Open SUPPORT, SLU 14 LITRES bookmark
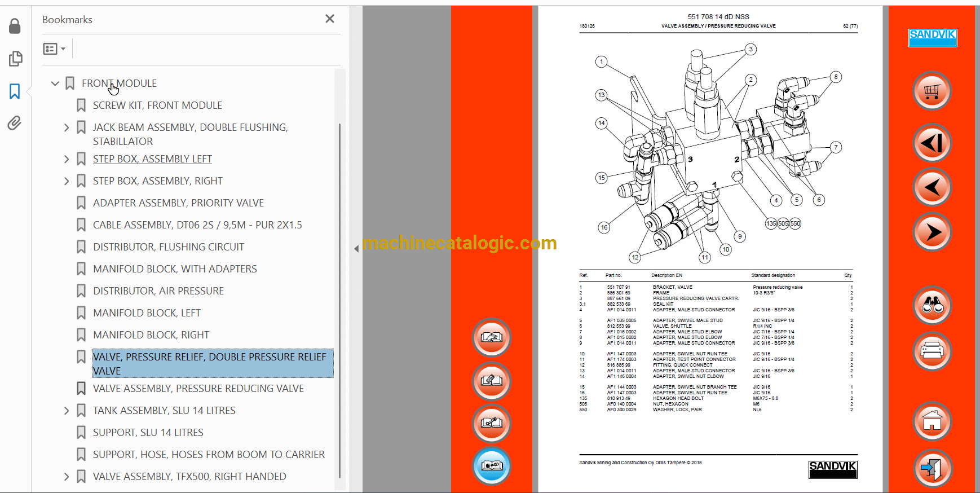980x493 pixels. 148,433
